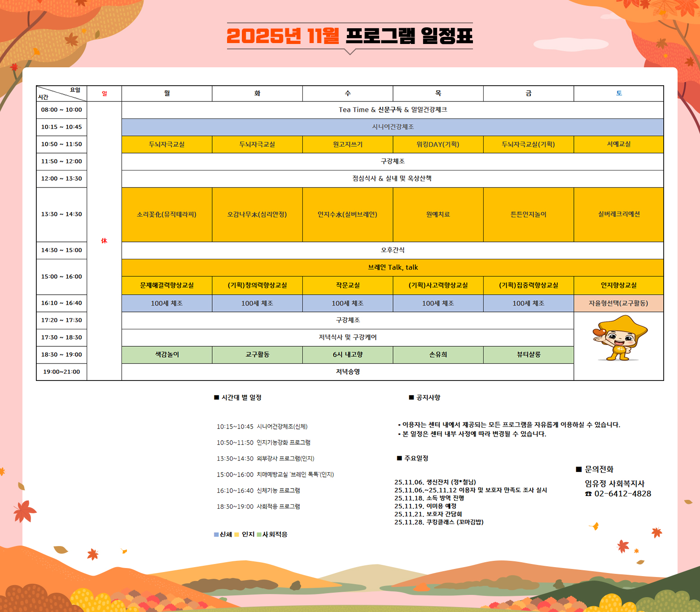Image resolution: width=700 pixels, height=612 pixels.
Task: Click the red 休 symbol in Sunday column
Action: (104, 241)
